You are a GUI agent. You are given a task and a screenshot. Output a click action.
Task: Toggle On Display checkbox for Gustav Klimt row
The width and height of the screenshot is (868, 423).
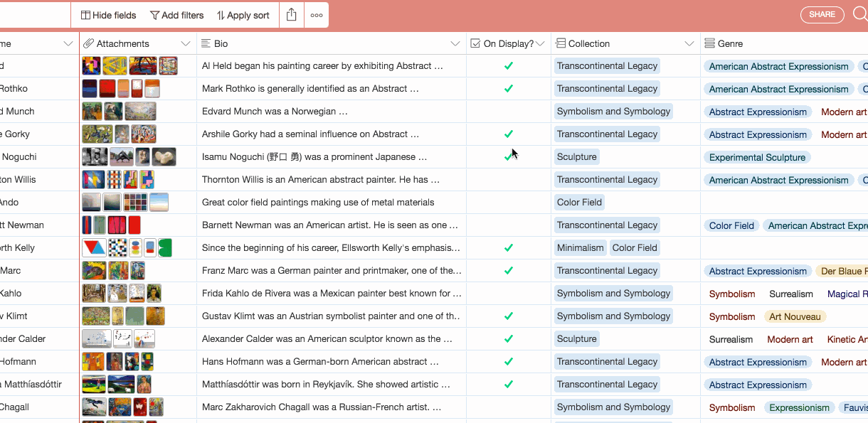tap(509, 316)
